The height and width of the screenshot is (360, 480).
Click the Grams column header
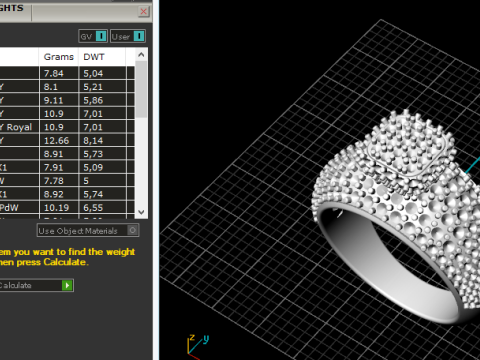tap(59, 57)
